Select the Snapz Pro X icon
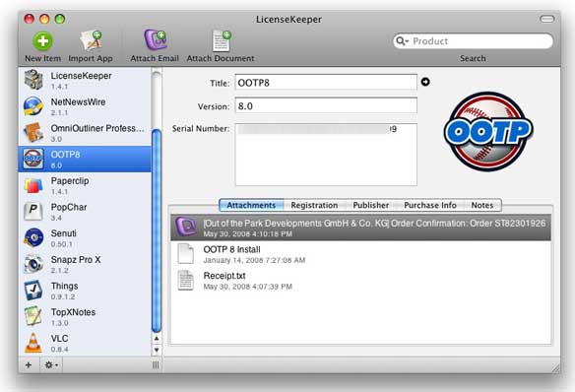Image resolution: width=575 pixels, height=392 pixels. [33, 264]
